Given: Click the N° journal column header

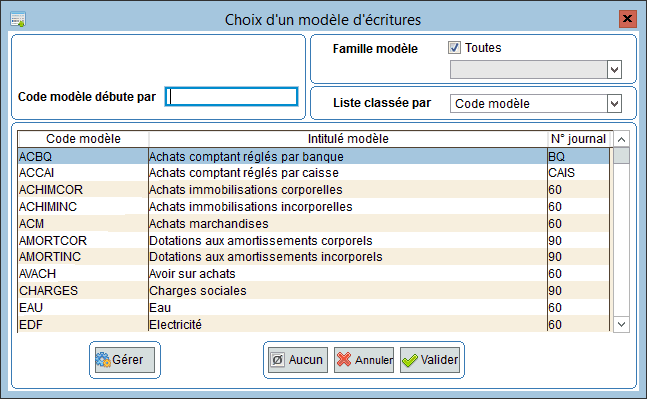Looking at the screenshot, I should 578,139.
